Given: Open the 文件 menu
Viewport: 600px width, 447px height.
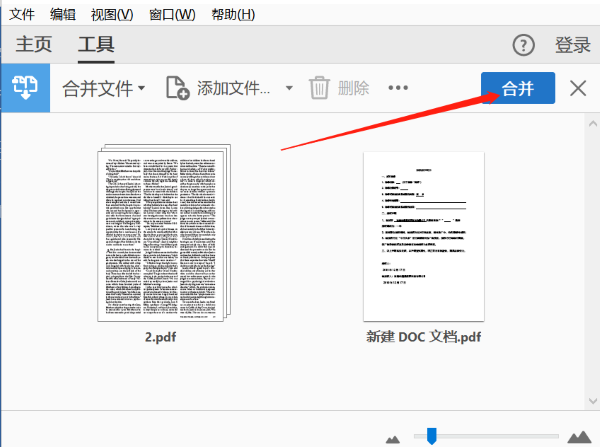Looking at the screenshot, I should click(x=22, y=14).
